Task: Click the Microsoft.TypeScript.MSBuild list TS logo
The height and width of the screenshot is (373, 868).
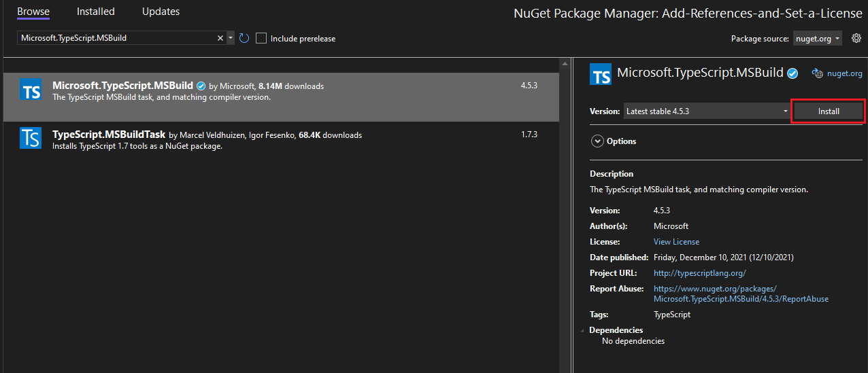Action: 31,90
